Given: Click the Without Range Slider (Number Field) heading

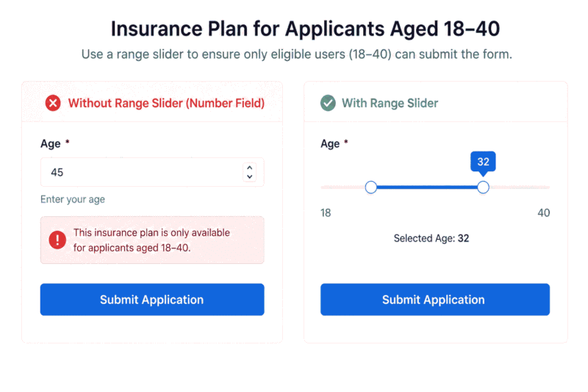Looking at the screenshot, I should (x=166, y=103).
